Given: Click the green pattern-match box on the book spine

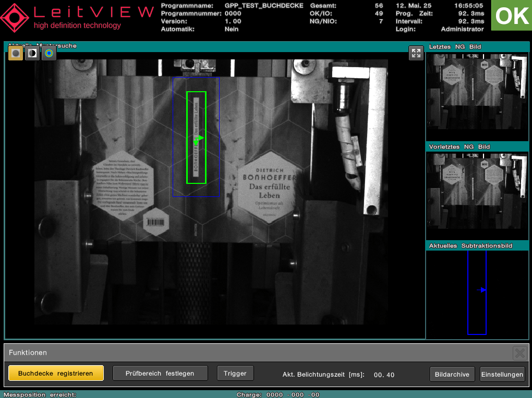Looking at the screenshot, I should click(197, 138).
